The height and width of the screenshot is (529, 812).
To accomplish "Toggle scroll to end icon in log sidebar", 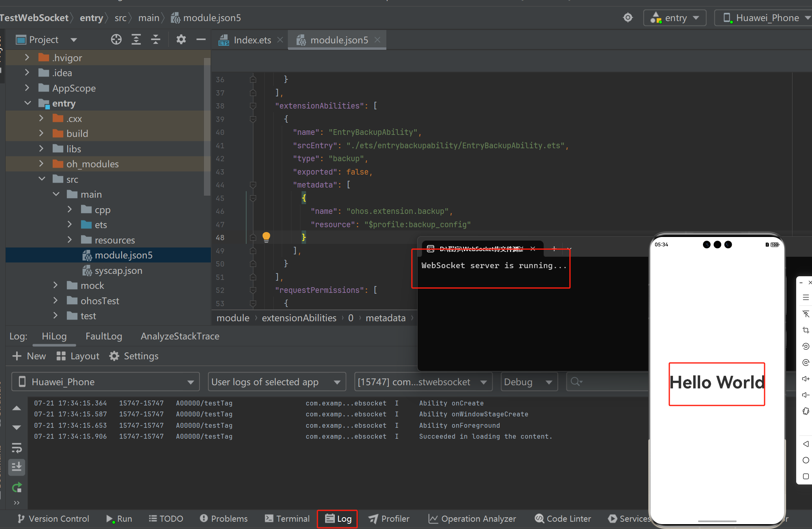I will [17, 467].
